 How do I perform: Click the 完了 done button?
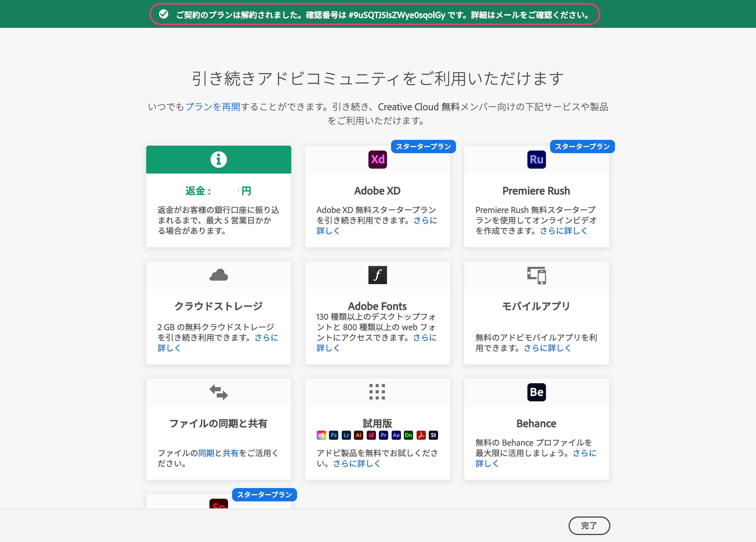click(x=589, y=526)
